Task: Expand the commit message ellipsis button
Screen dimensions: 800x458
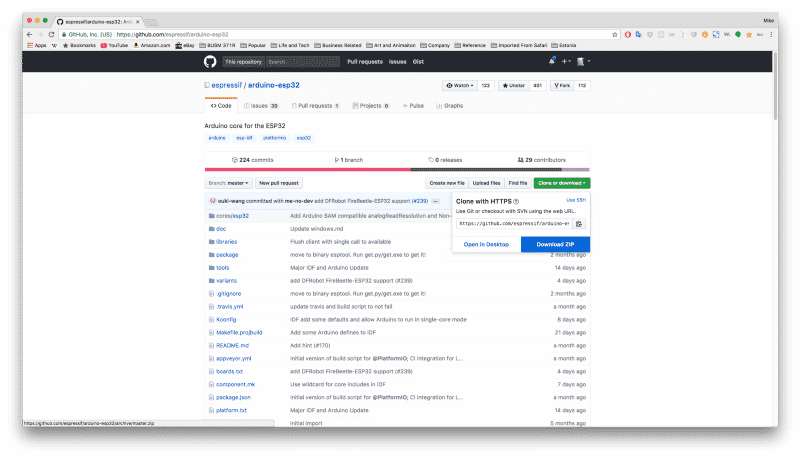Action: [435, 201]
